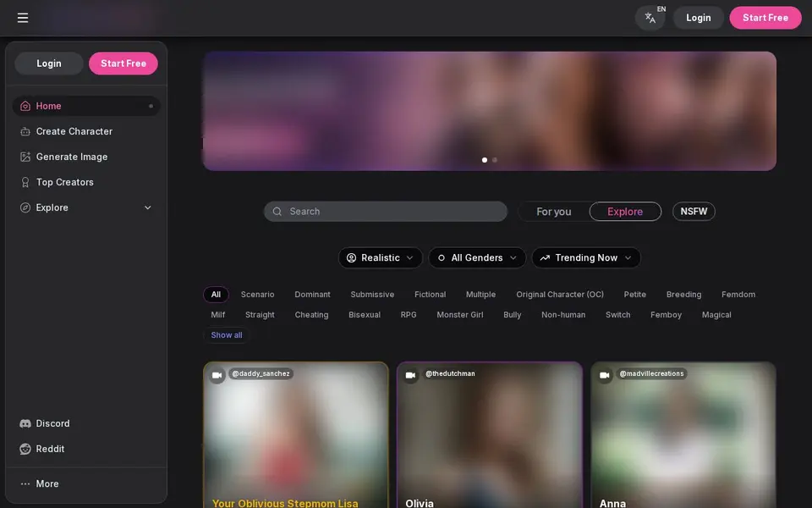Filter by Fictional tag
The height and width of the screenshot is (508, 812).
click(x=430, y=295)
